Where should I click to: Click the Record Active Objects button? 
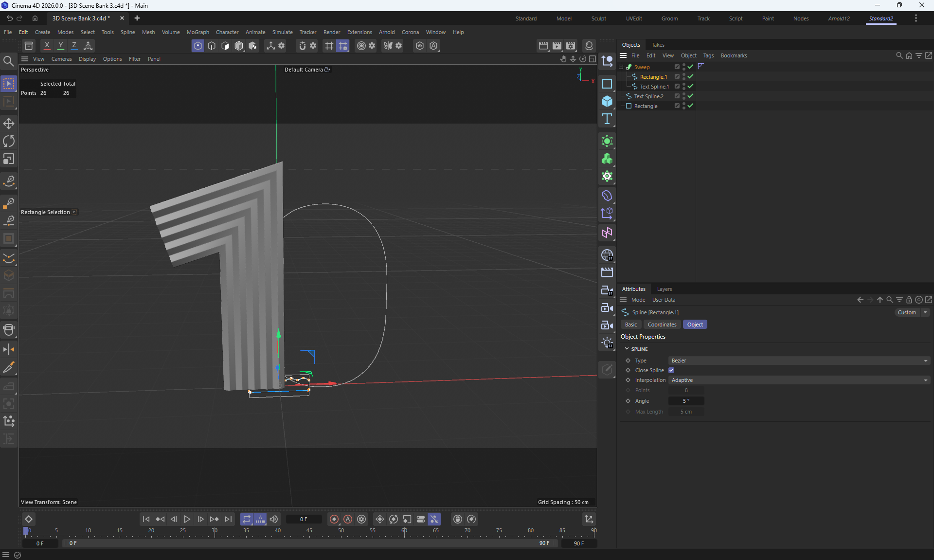click(334, 519)
